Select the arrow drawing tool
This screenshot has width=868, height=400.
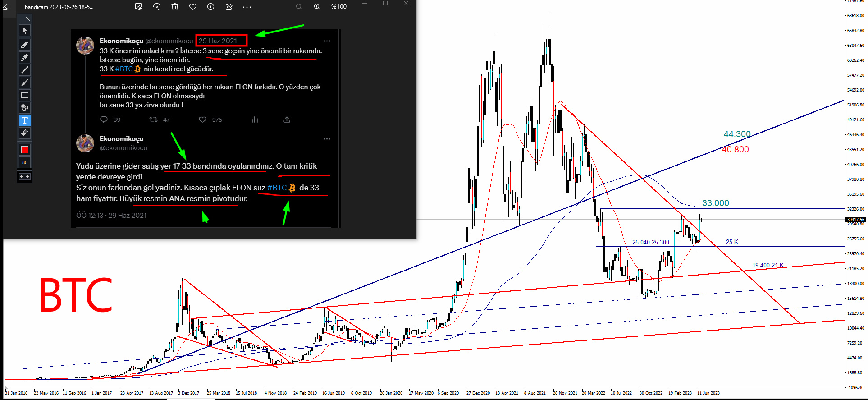(x=25, y=82)
